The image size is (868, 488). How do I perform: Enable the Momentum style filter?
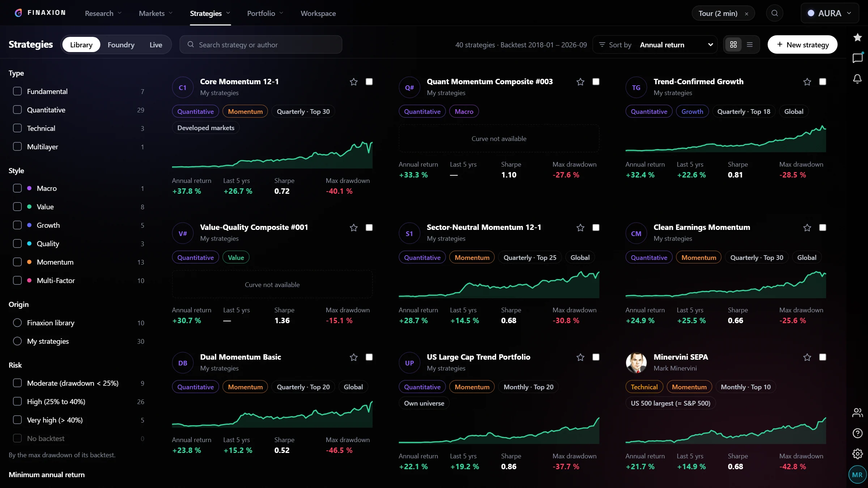pos(17,262)
